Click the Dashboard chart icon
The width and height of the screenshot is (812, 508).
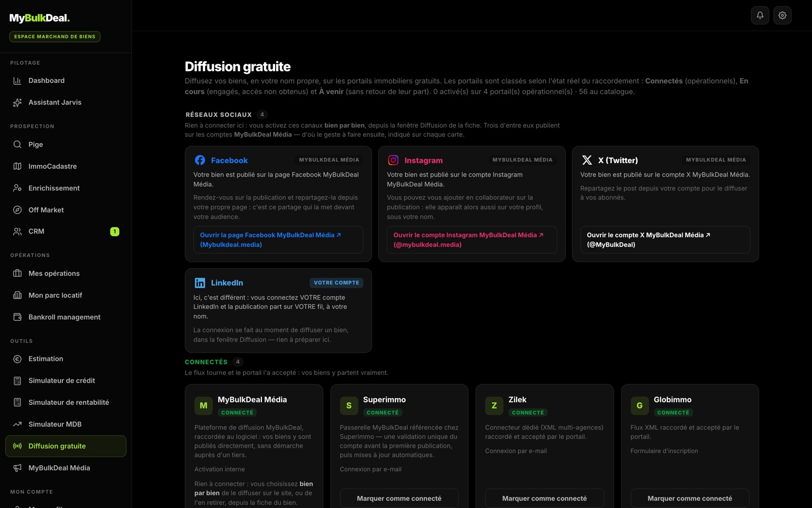[x=17, y=81]
